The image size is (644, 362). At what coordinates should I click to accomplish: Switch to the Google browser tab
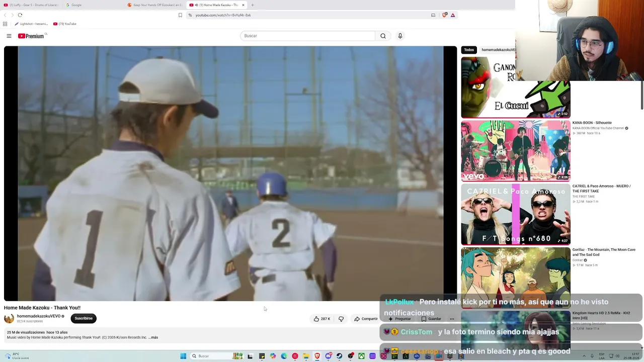[93, 5]
